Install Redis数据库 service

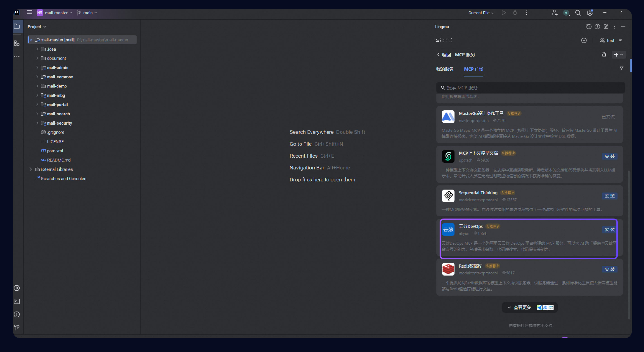point(609,269)
